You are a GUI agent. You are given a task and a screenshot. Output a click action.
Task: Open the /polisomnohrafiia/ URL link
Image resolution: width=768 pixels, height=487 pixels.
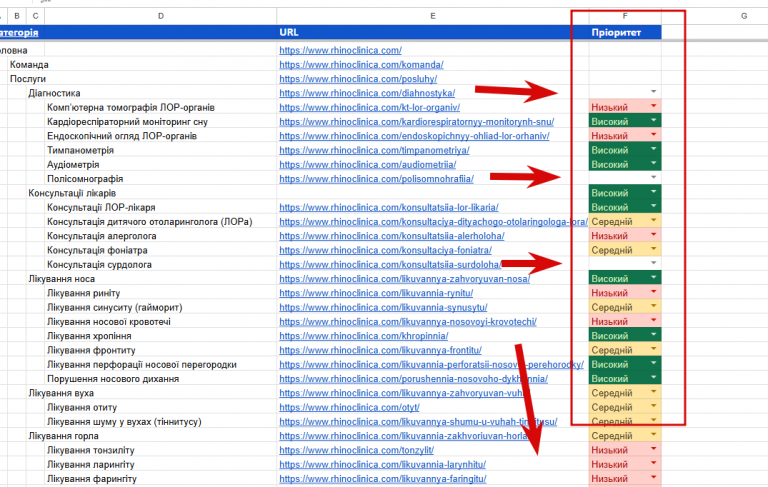[377, 179]
